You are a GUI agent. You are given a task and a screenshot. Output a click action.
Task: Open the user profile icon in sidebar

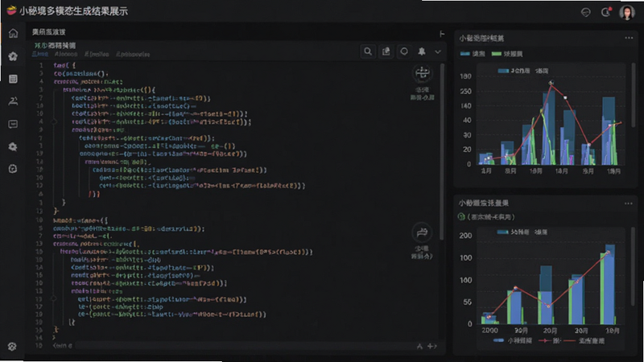[13, 101]
